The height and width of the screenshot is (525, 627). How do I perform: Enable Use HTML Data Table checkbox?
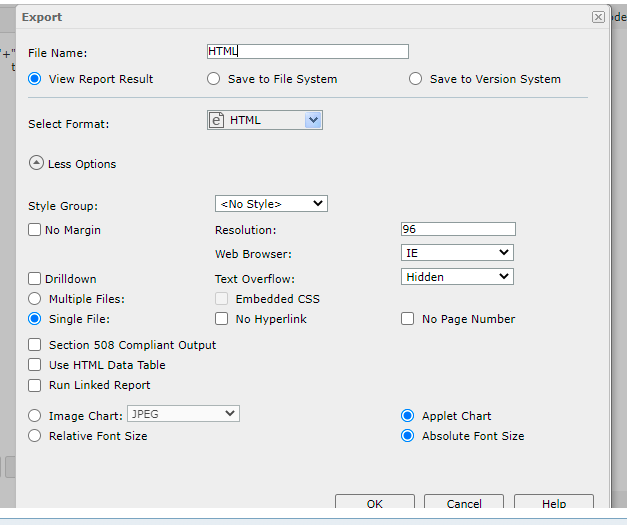[x=34, y=365]
